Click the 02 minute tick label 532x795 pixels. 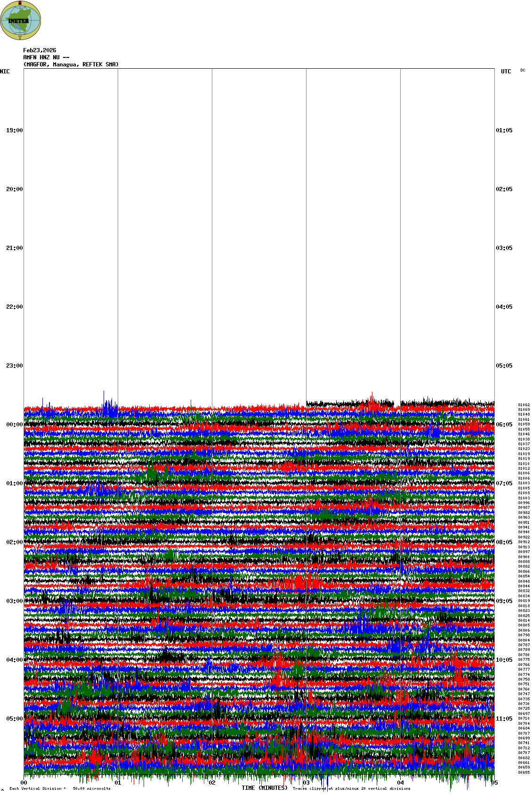pos(212,783)
